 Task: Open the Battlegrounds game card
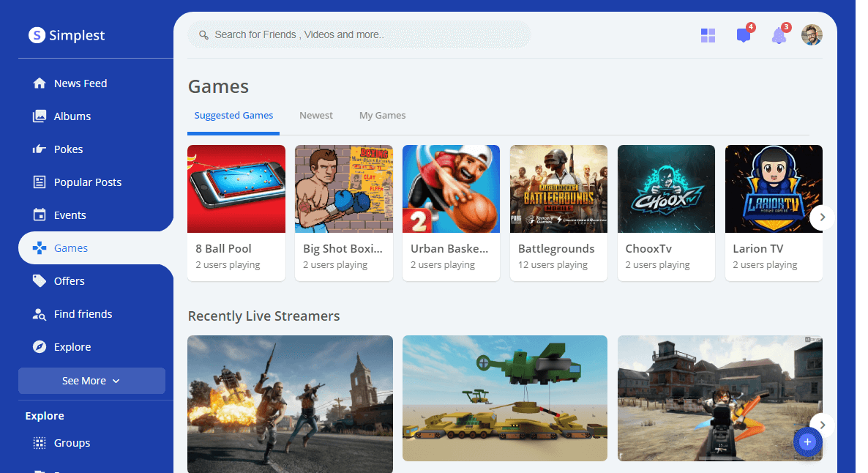click(x=558, y=212)
